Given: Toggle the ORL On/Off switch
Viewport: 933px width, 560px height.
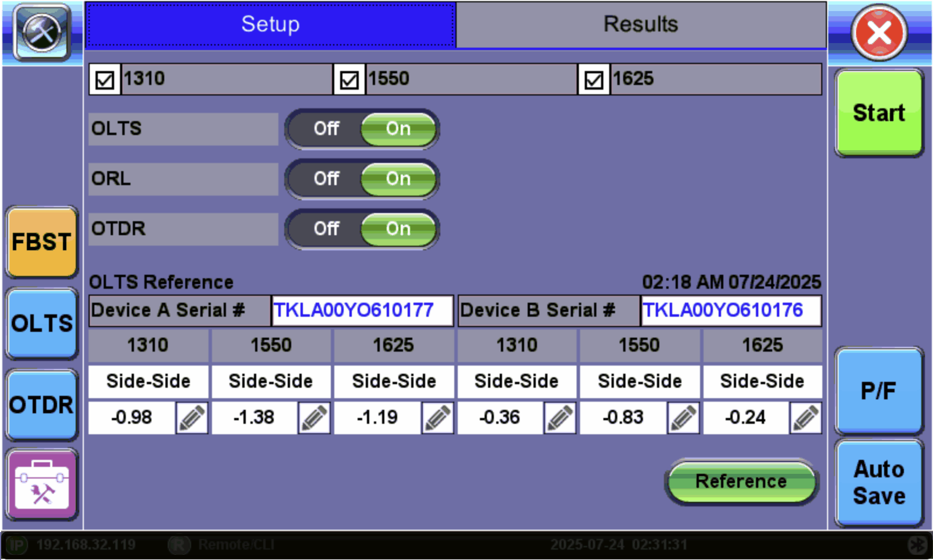Looking at the screenshot, I should (x=362, y=179).
